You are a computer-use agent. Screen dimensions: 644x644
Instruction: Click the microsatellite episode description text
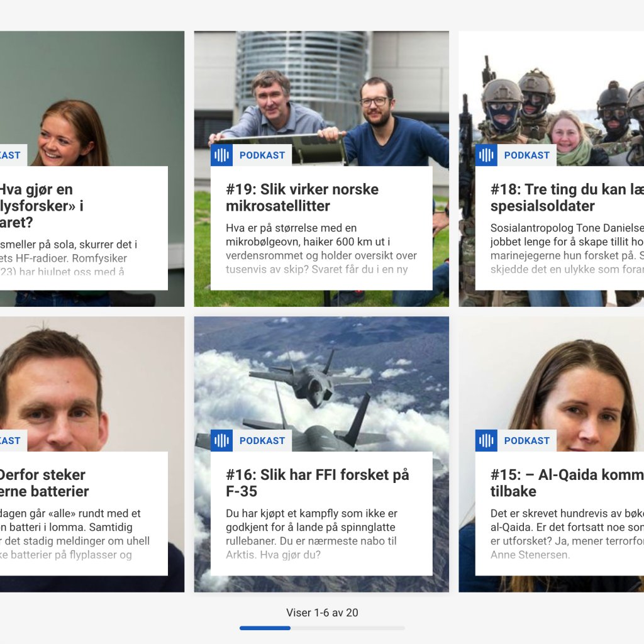click(x=321, y=248)
